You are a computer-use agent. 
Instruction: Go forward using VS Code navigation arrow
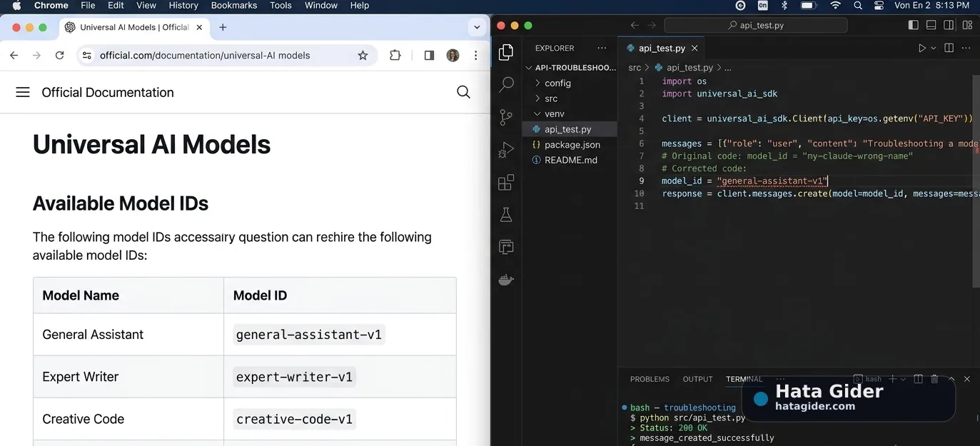(x=652, y=25)
